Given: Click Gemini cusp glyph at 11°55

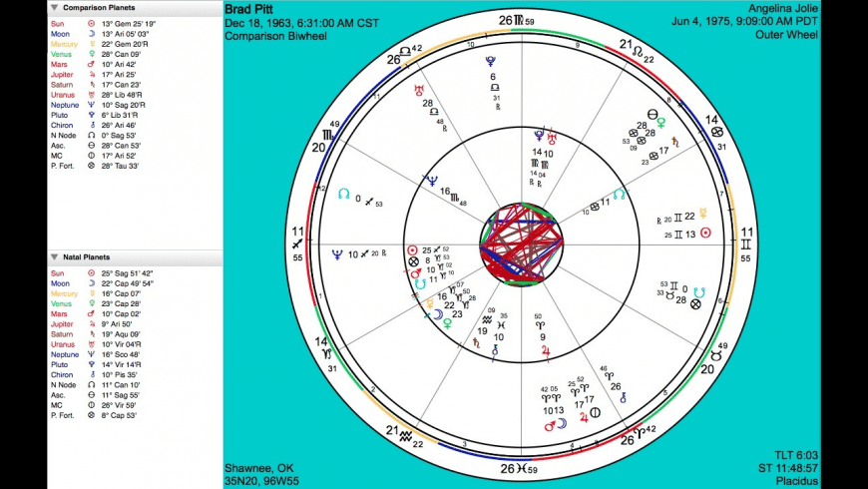Looking at the screenshot, I should pyautogui.click(x=745, y=244).
